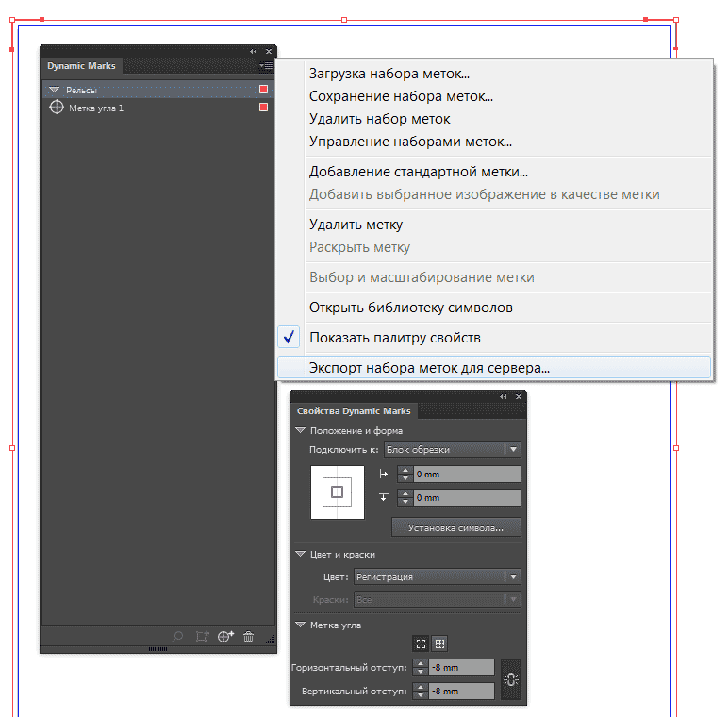Click the crosshair icon of Метка угла 1
Viewport: 728px width, 717px height.
[x=57, y=108]
